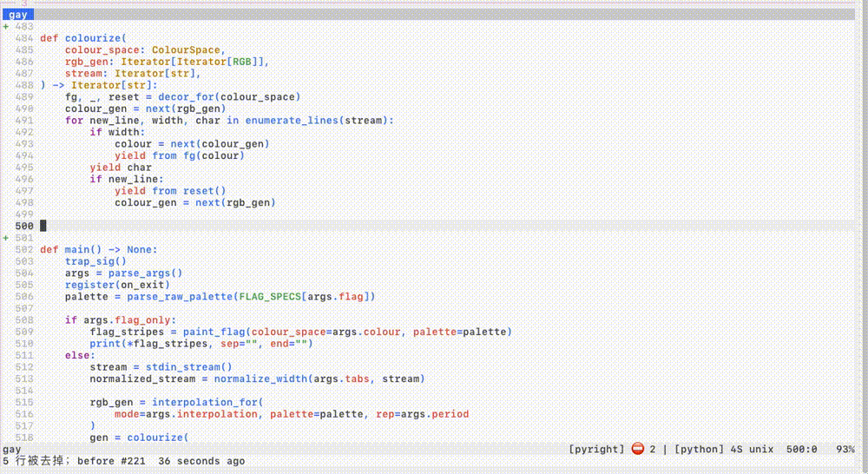Select the 'gay' tab at the top
The width and height of the screenshot is (868, 474).
[17, 15]
